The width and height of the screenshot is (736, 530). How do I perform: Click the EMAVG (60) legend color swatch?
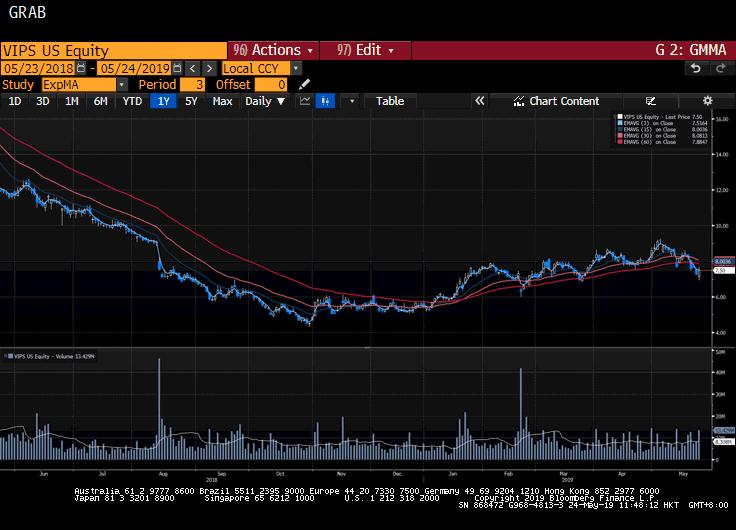[620, 141]
